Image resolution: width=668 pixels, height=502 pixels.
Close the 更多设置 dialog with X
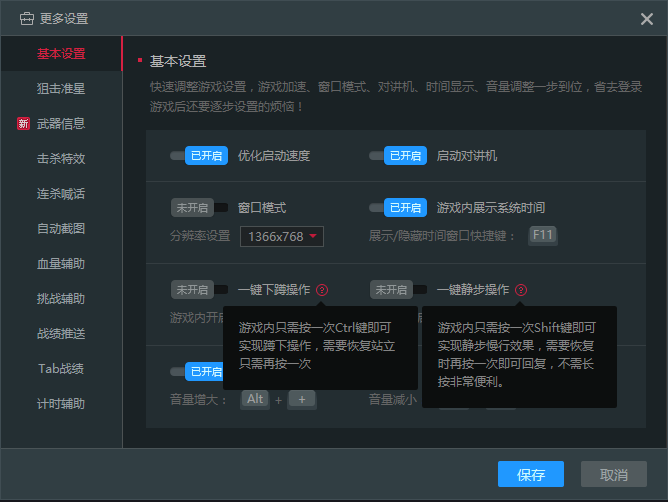(x=646, y=18)
